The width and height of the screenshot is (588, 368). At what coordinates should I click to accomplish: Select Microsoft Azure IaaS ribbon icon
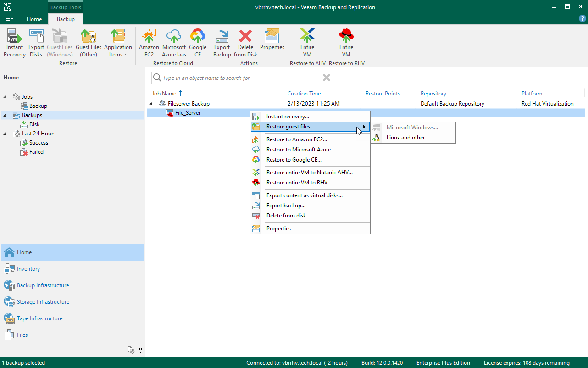tap(174, 43)
